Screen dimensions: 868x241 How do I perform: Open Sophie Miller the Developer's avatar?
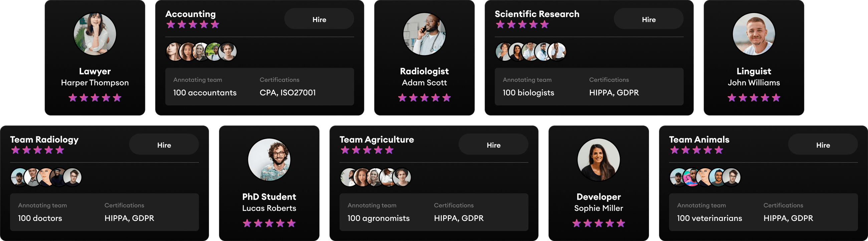click(599, 160)
